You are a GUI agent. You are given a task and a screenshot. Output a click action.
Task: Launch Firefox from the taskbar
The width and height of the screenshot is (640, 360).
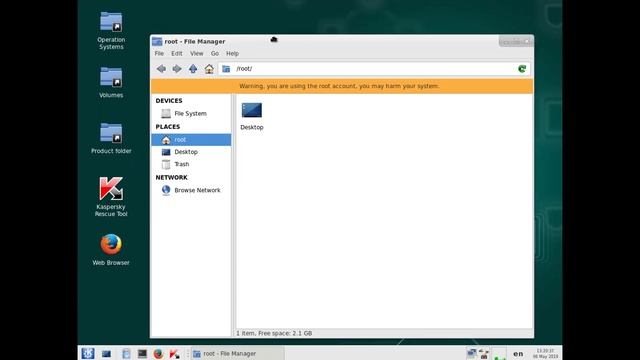click(x=158, y=354)
